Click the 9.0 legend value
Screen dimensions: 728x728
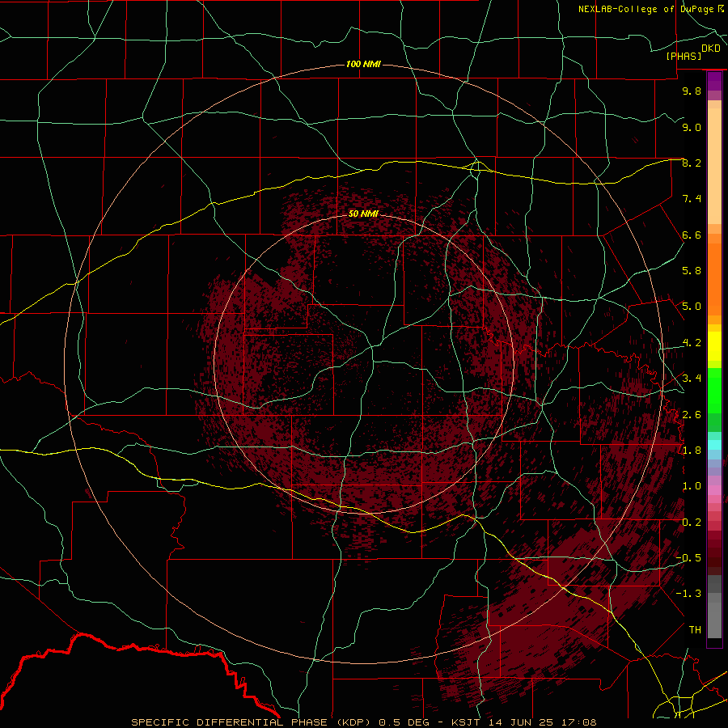tap(692, 127)
